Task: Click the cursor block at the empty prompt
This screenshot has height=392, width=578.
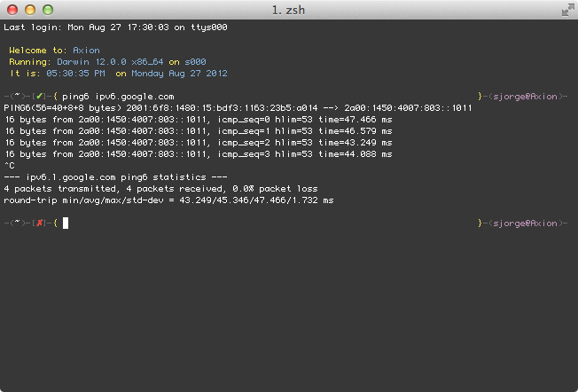Action: point(66,223)
